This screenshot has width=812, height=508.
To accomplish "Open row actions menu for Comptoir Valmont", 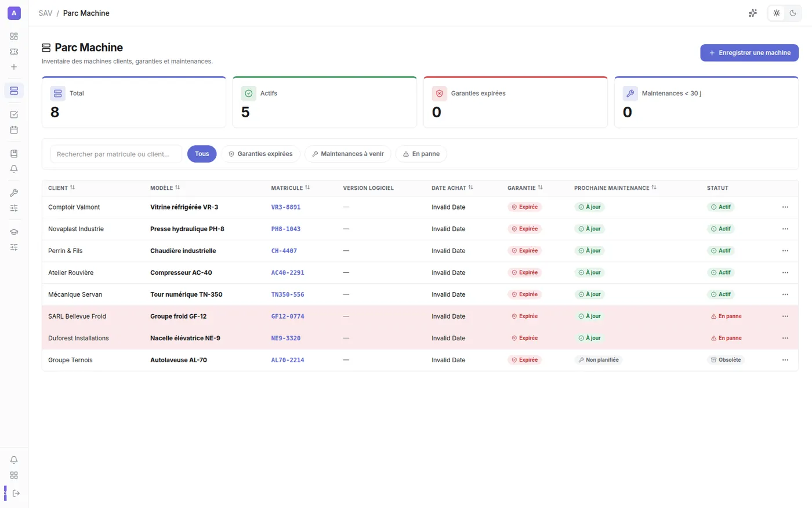I will 785,207.
